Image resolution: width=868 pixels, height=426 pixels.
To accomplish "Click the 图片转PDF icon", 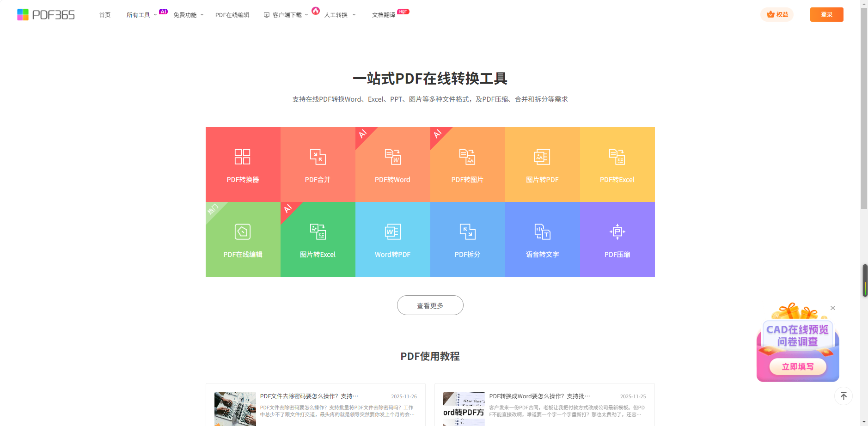I will [x=542, y=157].
